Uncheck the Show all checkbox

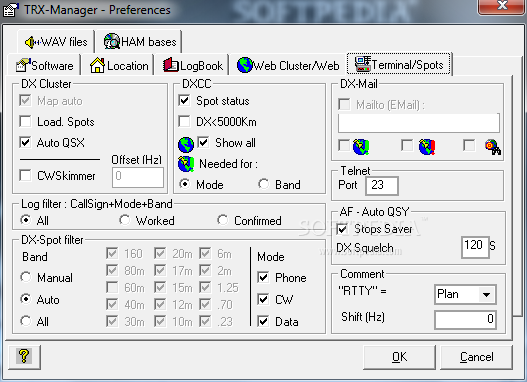(x=203, y=142)
